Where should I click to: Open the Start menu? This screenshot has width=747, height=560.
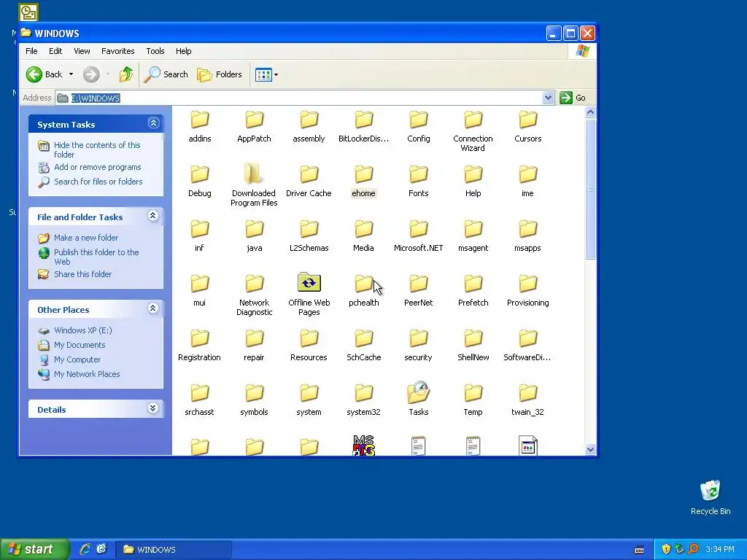34,550
